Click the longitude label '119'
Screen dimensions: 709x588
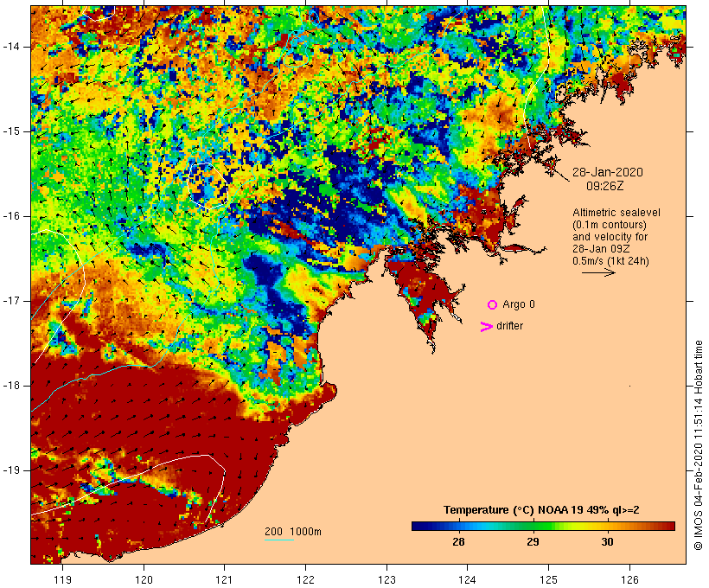pos(63,579)
